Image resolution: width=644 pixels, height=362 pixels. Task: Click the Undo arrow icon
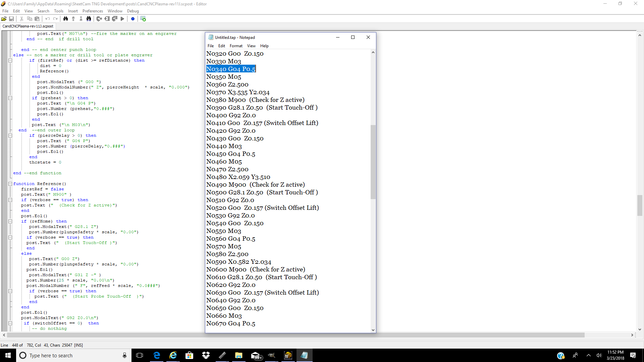point(48,19)
